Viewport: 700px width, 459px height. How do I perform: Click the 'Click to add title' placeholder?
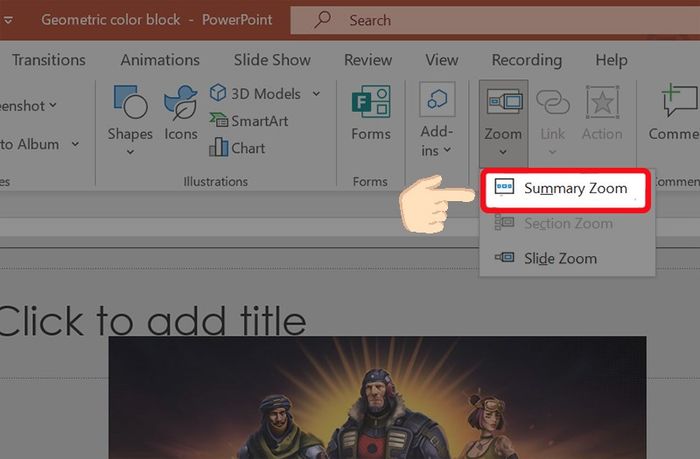(152, 321)
